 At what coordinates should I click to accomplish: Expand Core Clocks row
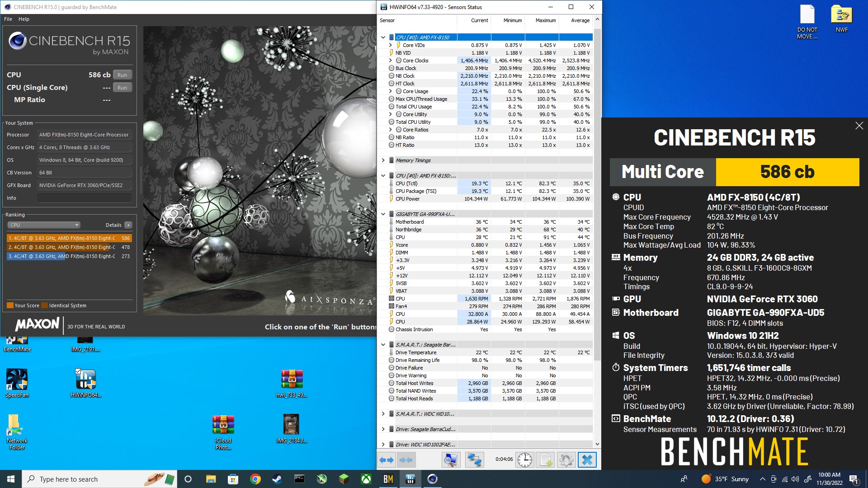coord(391,61)
